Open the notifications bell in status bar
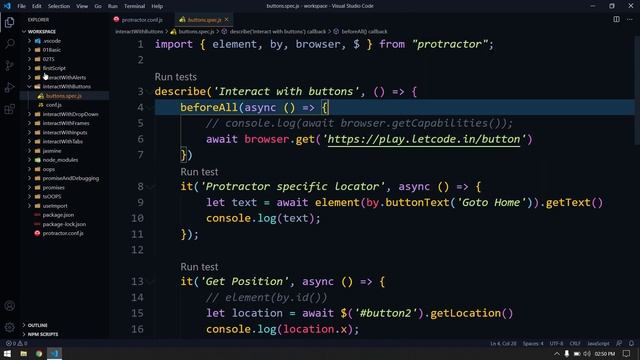Image resolution: width=640 pixels, height=360 pixels. pyautogui.click(x=631, y=343)
